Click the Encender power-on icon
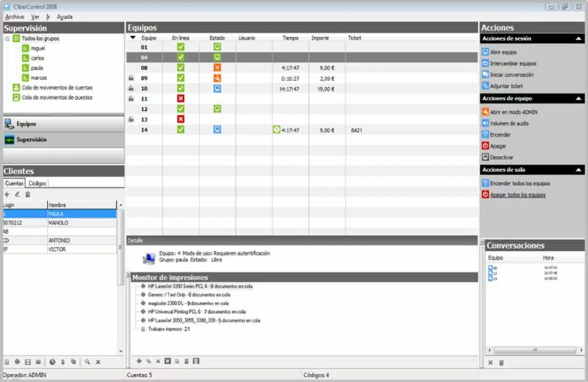 pyautogui.click(x=485, y=135)
